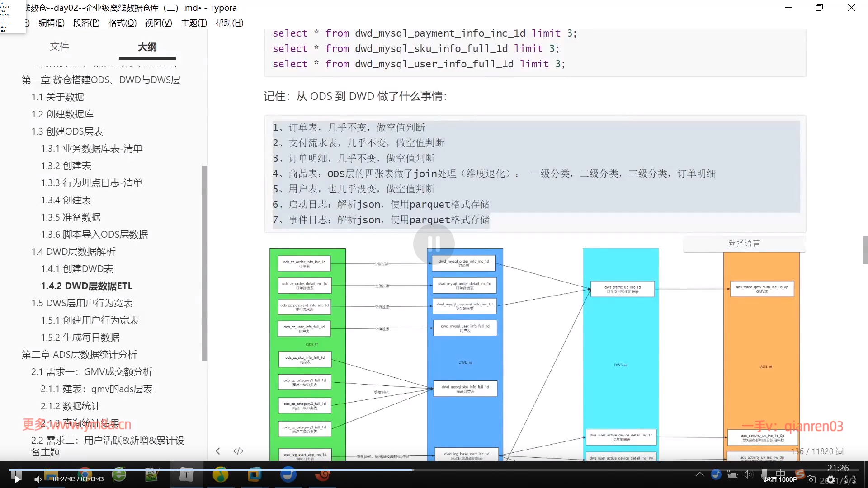Go to outline item 1.4.1 创建DWD表

(x=77, y=269)
